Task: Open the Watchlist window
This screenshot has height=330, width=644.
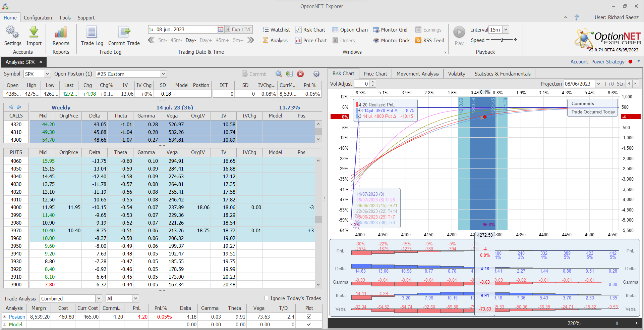Action: click(276, 30)
